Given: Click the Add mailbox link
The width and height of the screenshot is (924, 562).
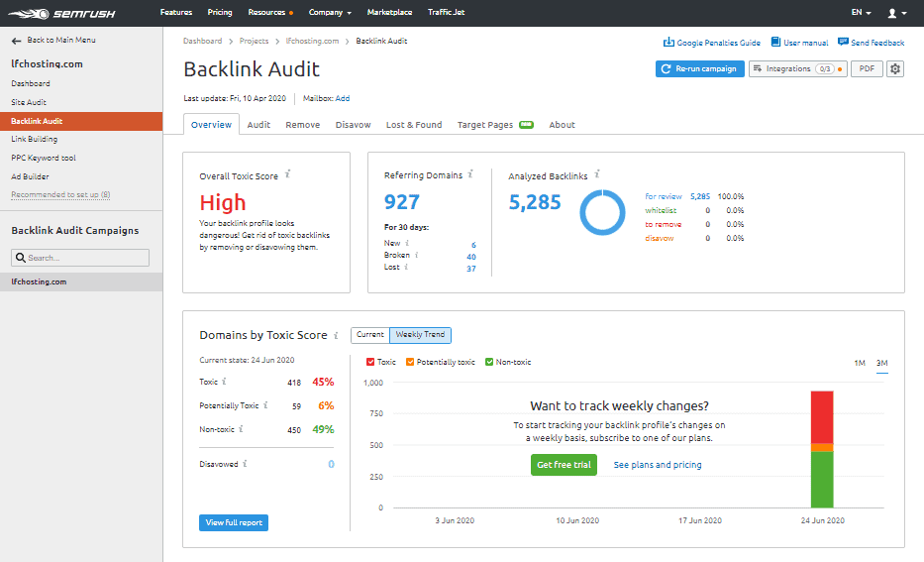Looking at the screenshot, I should point(343,98).
